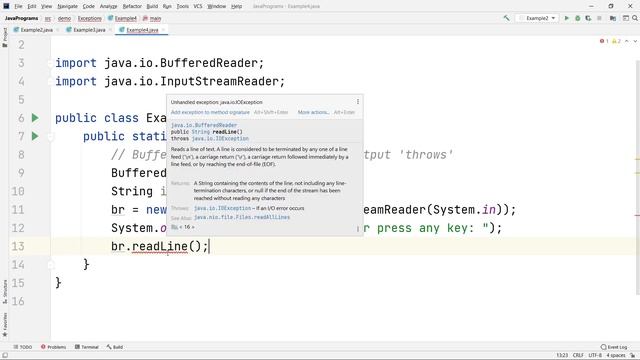Open the Example2 run configuration dropdown

coord(537,18)
